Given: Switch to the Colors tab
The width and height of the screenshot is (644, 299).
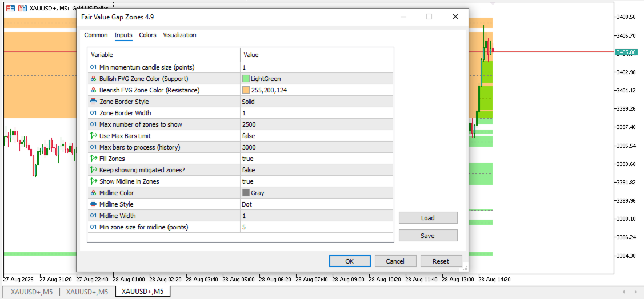Looking at the screenshot, I should coord(148,35).
